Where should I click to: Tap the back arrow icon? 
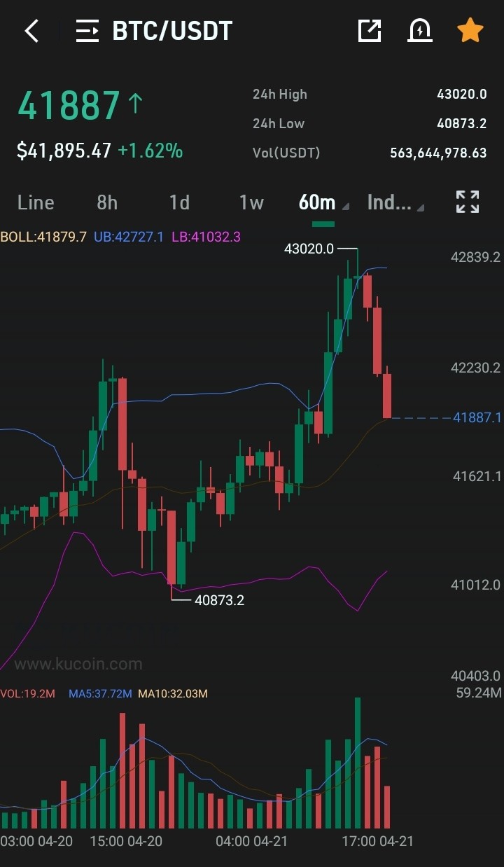tap(31, 31)
